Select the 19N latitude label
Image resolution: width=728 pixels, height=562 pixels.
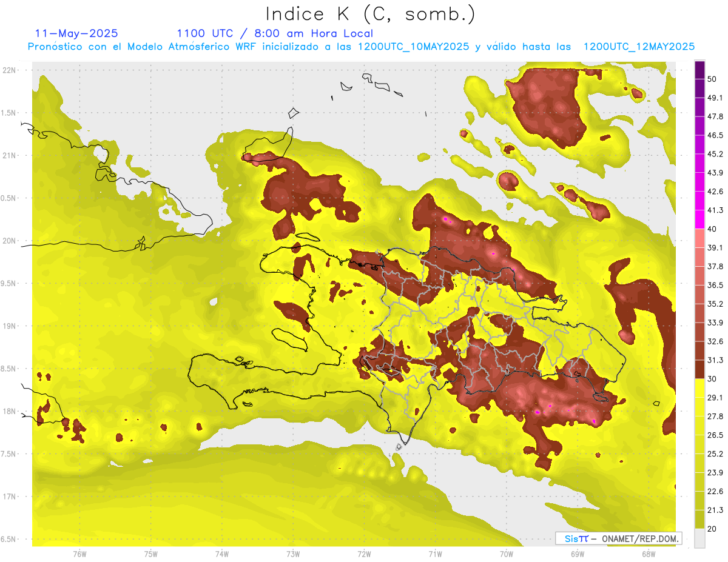click(10, 326)
